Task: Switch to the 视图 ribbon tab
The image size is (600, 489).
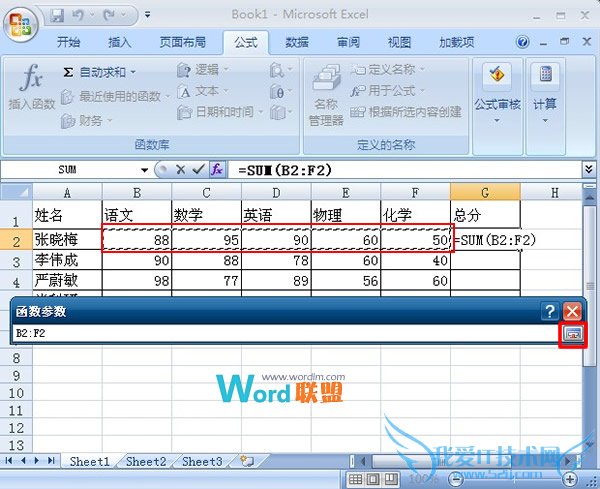Action: click(399, 42)
